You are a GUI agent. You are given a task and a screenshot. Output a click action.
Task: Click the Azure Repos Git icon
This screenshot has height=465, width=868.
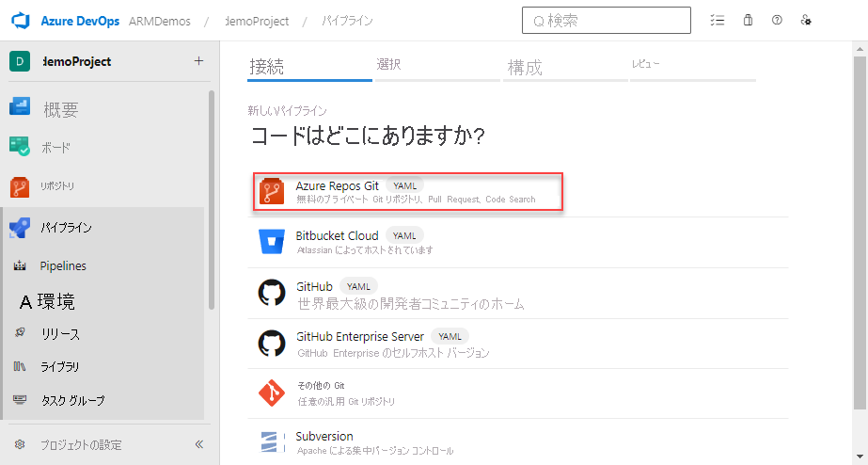click(272, 192)
